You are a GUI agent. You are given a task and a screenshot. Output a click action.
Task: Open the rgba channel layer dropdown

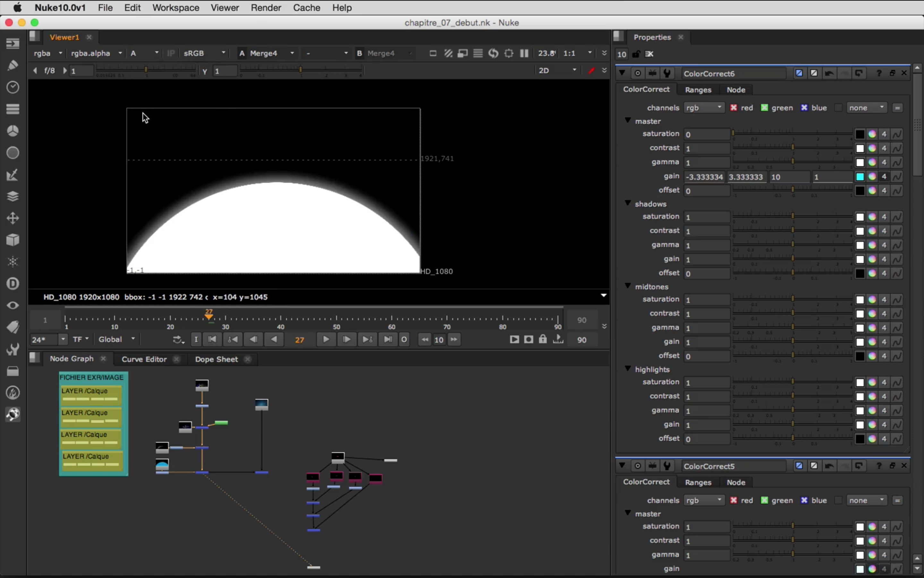click(x=48, y=53)
